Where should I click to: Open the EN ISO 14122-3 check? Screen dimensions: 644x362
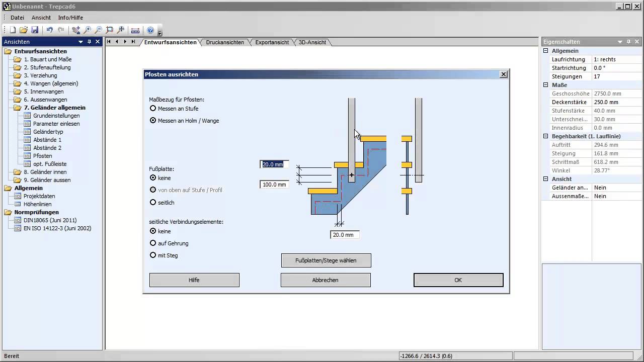57,228
